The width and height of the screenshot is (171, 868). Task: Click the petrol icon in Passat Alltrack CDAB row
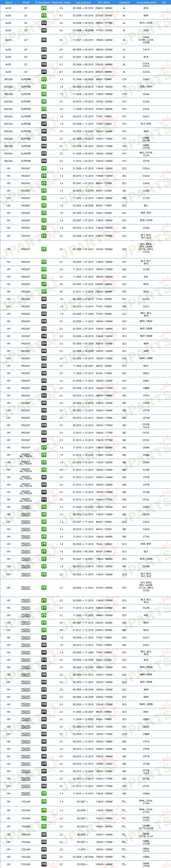(x=44, y=455)
